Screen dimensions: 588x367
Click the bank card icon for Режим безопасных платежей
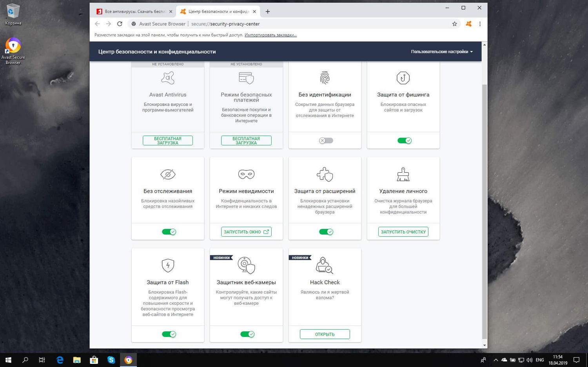[246, 78]
